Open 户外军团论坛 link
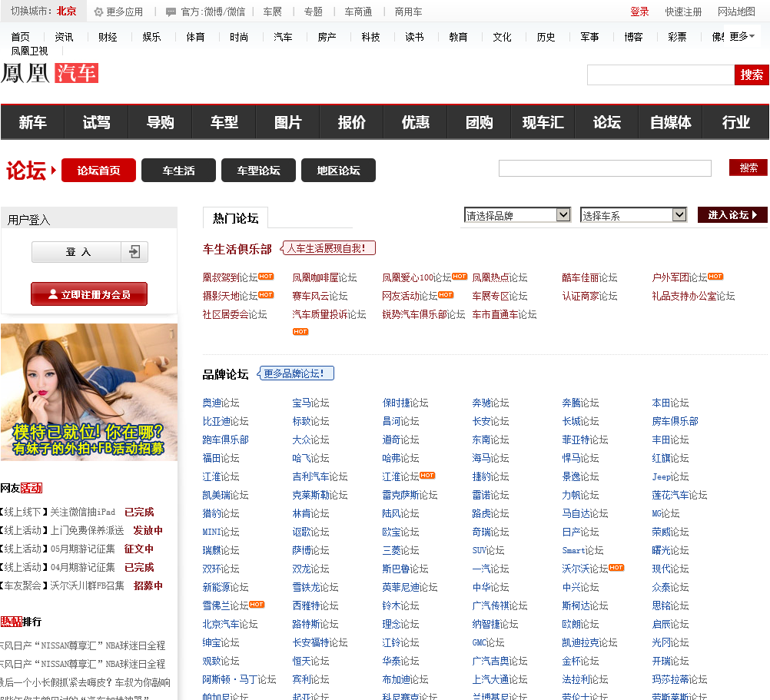This screenshot has height=700, width=770. [679, 277]
